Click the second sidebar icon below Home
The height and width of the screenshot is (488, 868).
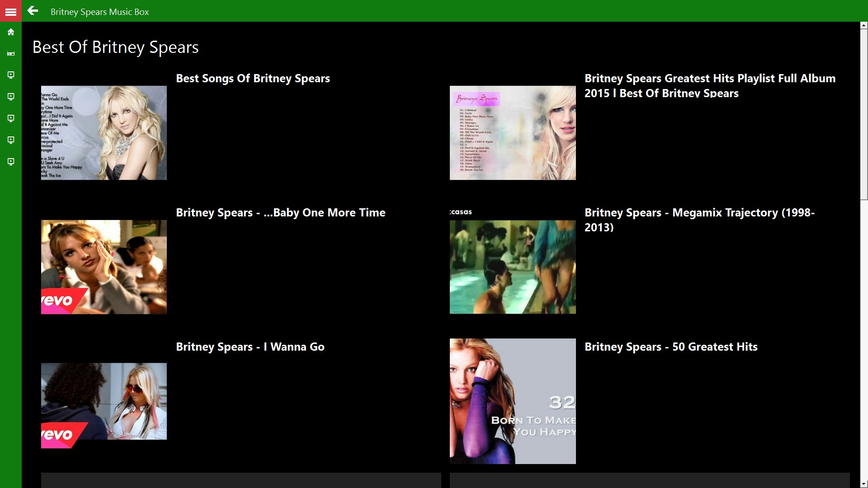tap(11, 54)
